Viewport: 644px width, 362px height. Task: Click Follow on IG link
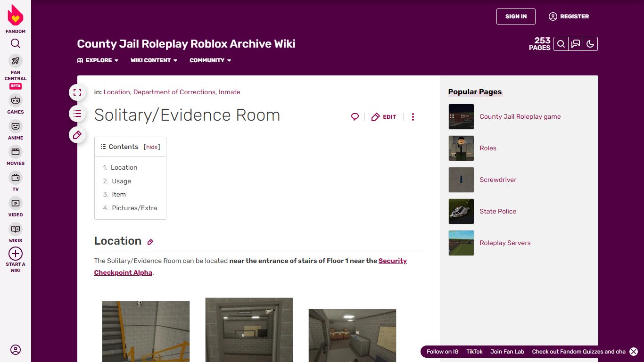pos(442,352)
